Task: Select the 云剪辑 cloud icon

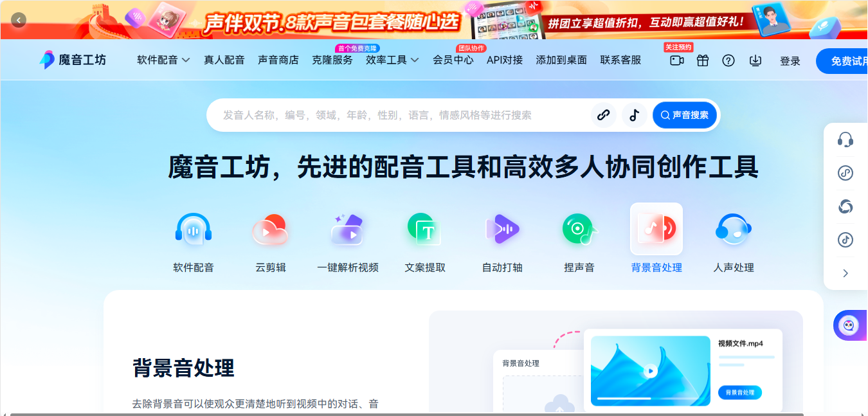Action: 270,229
